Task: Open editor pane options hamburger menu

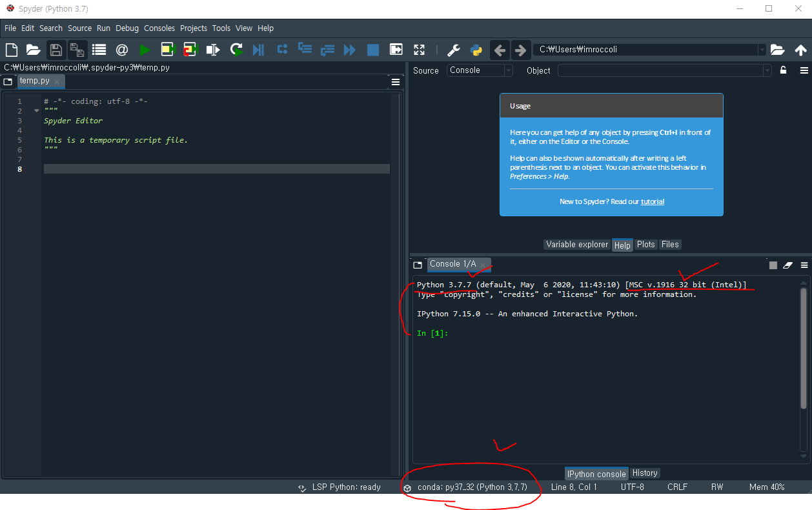Action: pos(396,82)
